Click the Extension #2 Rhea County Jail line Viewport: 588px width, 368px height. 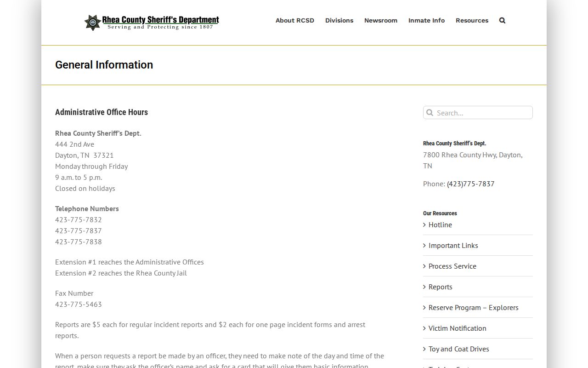click(121, 273)
